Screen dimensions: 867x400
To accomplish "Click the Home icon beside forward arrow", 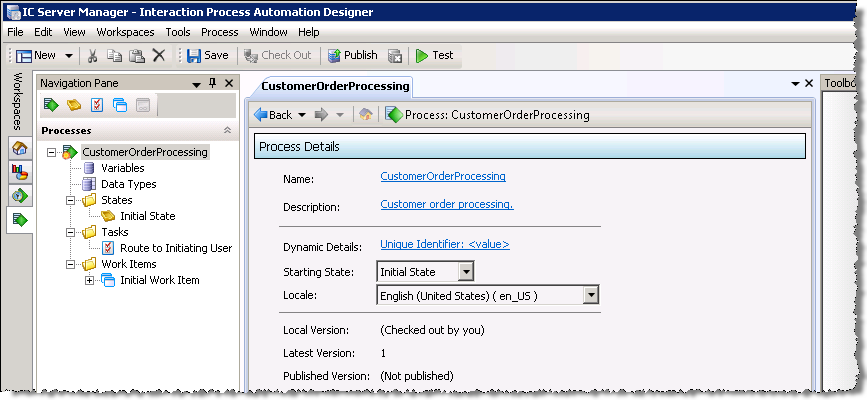I will [366, 115].
